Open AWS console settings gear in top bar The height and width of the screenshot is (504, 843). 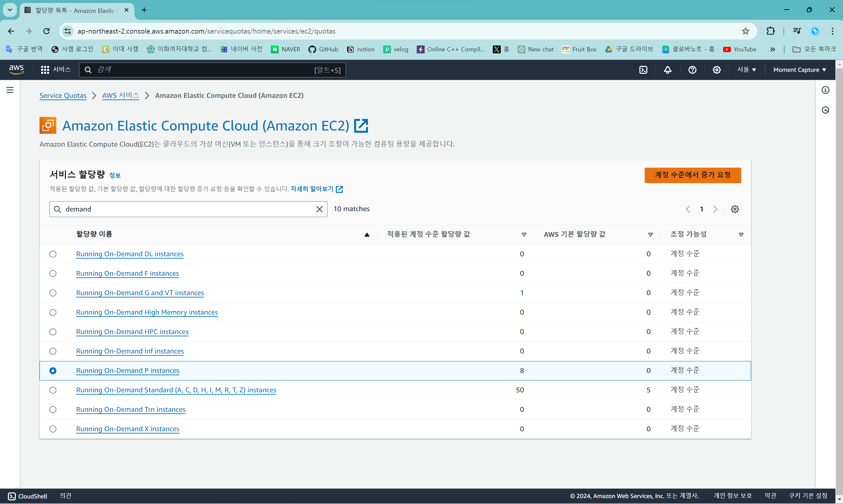(717, 70)
